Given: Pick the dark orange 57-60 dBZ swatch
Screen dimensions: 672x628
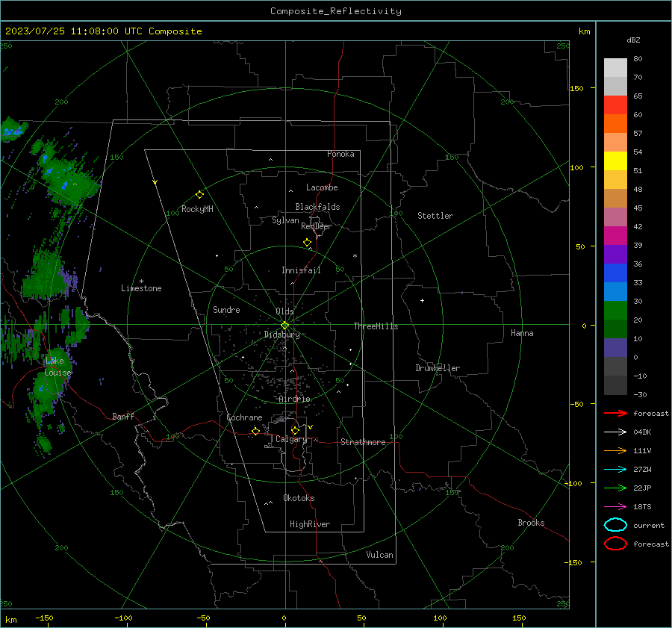Looking at the screenshot, I should [615, 124].
